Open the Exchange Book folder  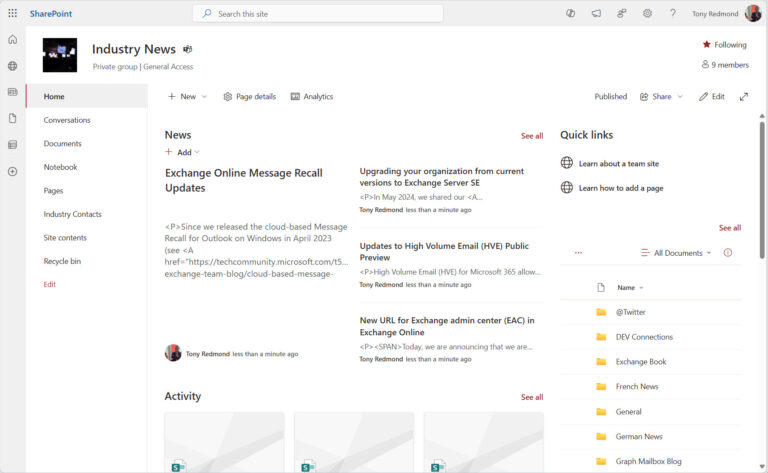point(640,362)
